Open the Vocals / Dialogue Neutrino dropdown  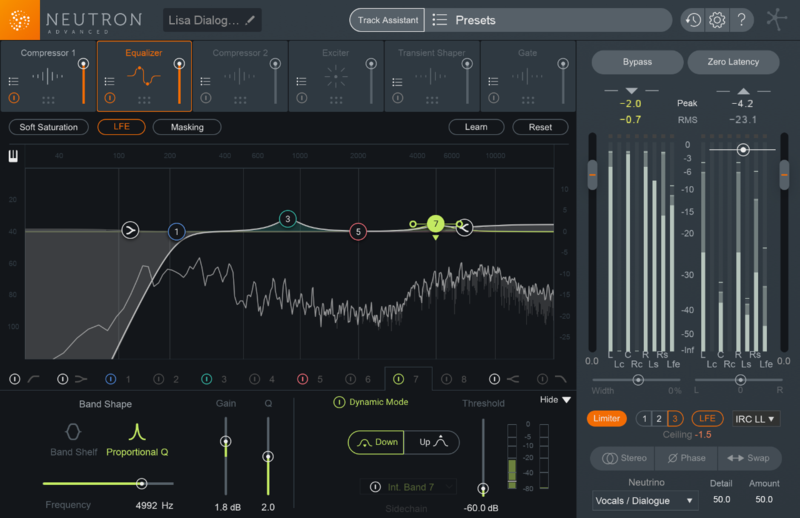[x=644, y=499]
